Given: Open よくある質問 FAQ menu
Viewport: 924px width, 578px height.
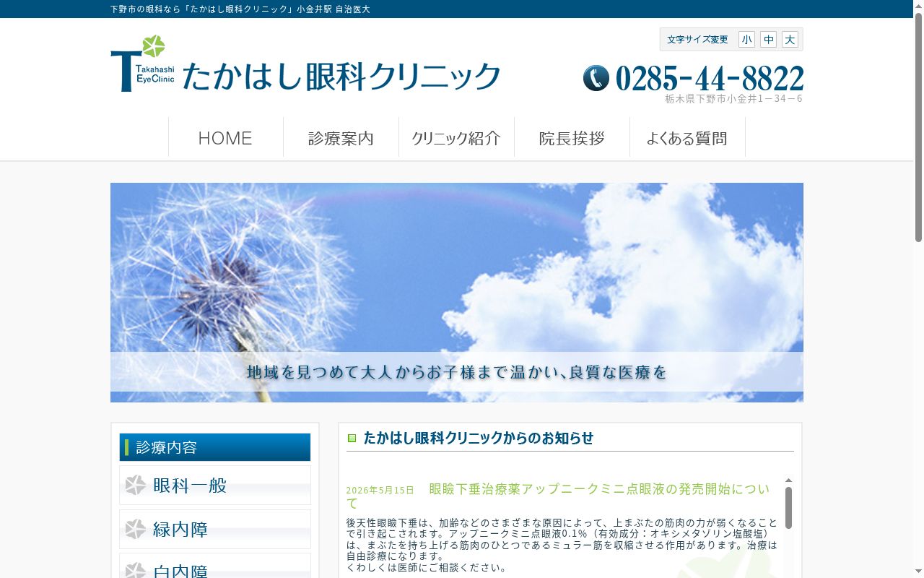Looking at the screenshot, I should tap(687, 137).
